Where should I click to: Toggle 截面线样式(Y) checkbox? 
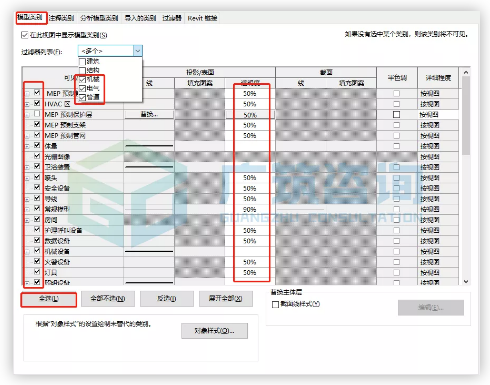coord(275,304)
